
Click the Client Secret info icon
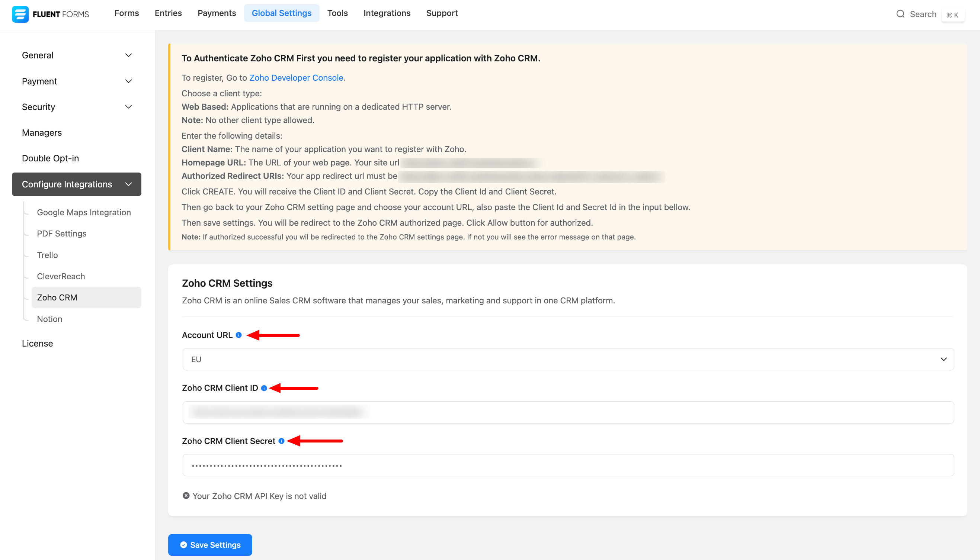tap(281, 441)
